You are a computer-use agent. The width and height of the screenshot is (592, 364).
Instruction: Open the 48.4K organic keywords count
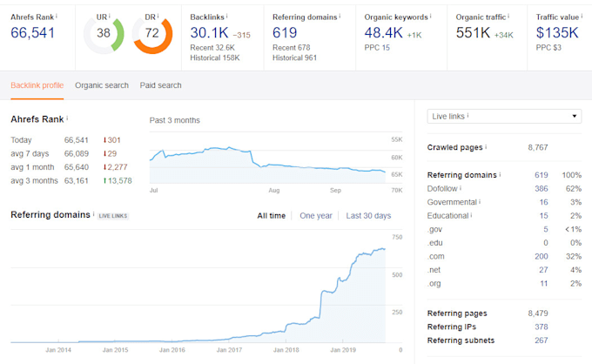[384, 33]
